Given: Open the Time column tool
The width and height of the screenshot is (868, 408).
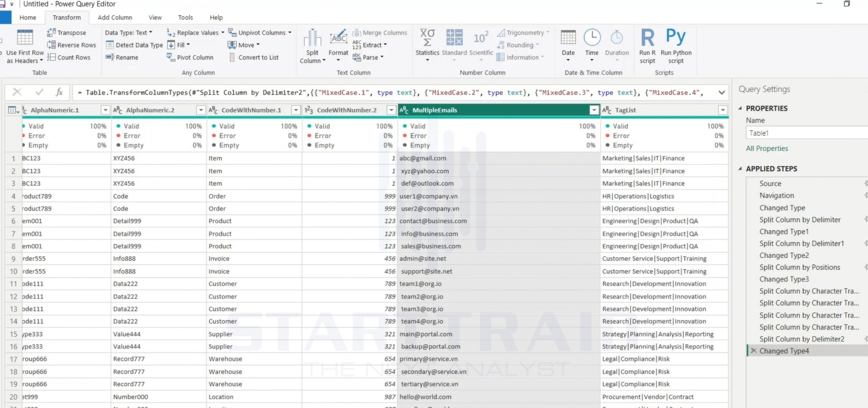Looking at the screenshot, I should tap(592, 46).
